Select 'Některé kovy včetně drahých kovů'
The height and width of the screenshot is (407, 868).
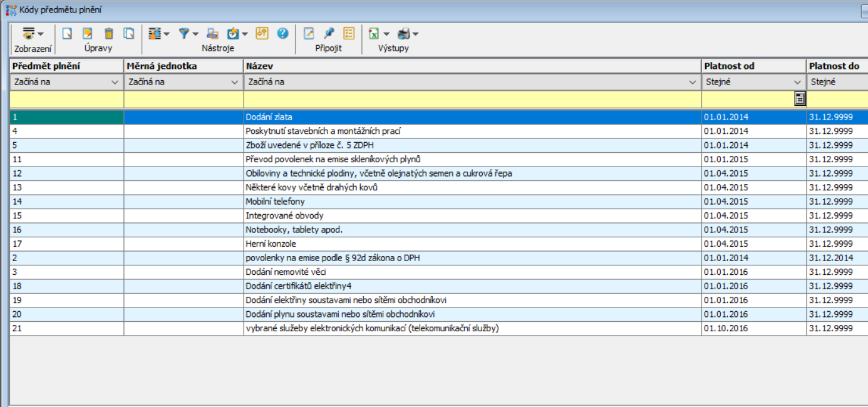(438, 187)
